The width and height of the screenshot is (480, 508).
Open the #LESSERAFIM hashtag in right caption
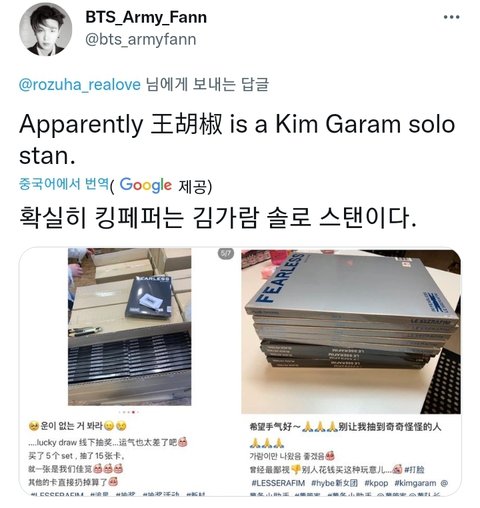click(278, 483)
